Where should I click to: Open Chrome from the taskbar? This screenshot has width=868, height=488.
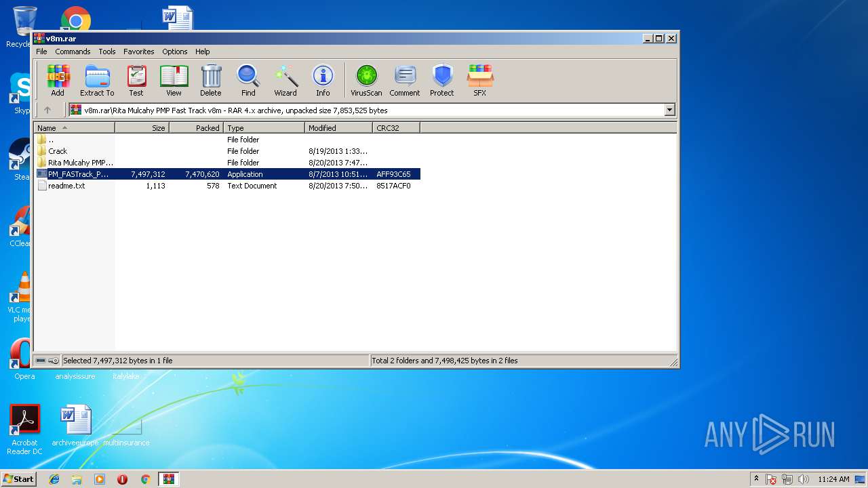[145, 479]
